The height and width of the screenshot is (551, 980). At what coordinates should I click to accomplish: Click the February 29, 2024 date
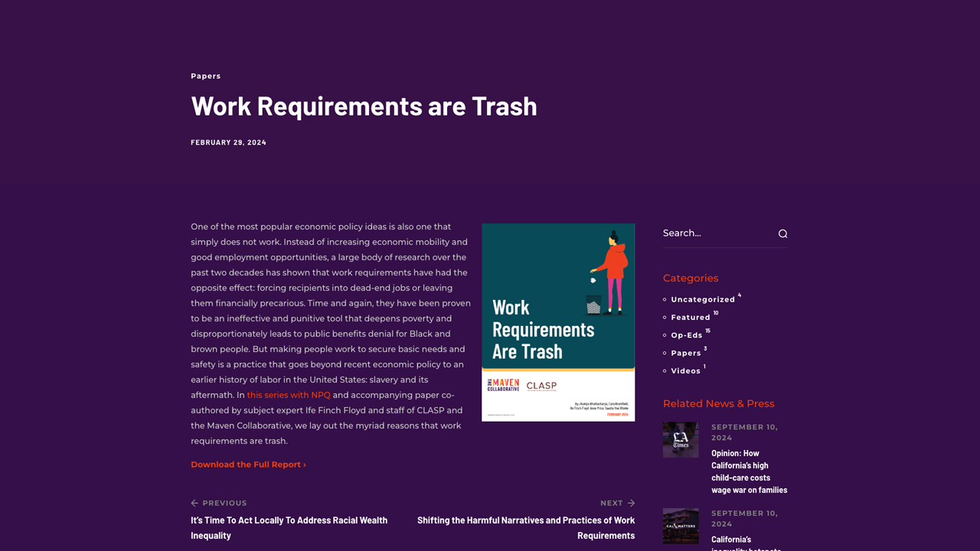tap(228, 142)
